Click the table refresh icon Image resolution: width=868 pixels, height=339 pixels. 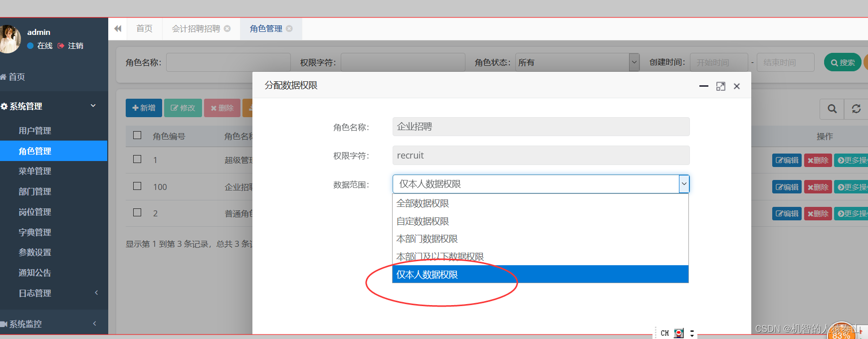pos(856,109)
